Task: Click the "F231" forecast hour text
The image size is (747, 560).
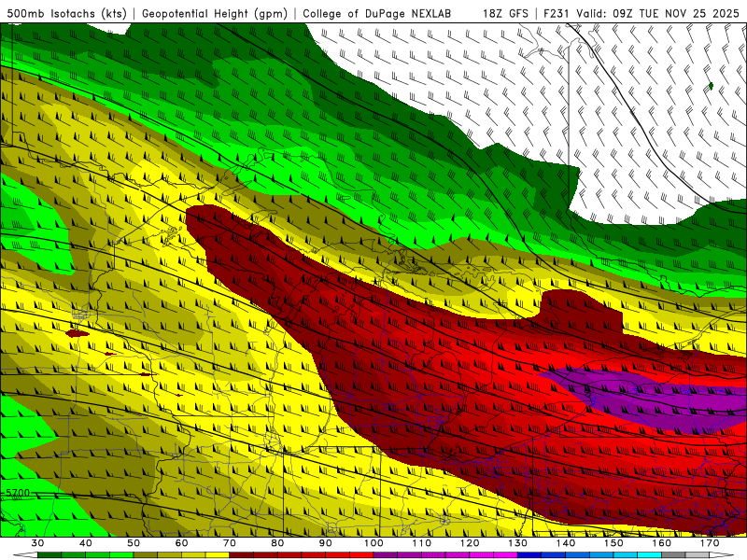Action: coord(557,14)
